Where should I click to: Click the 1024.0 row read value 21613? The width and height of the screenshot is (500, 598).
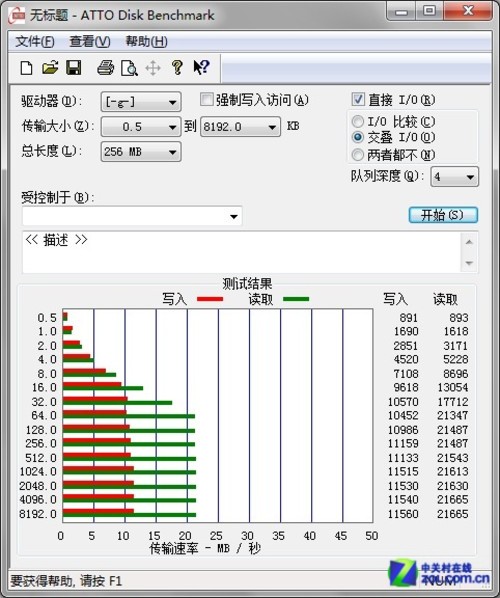click(x=452, y=471)
